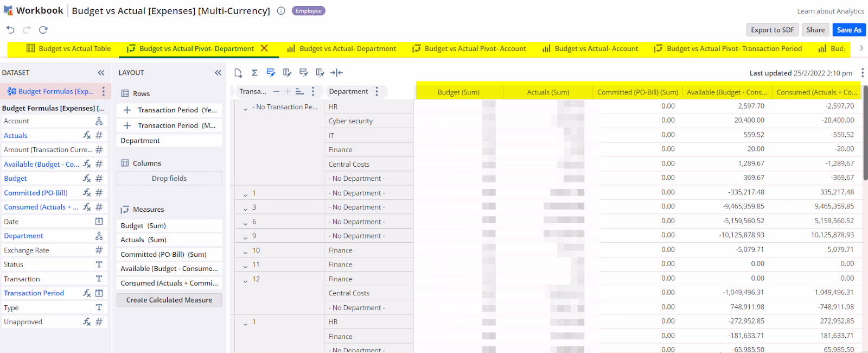Click the pin columns icon
Image resolution: width=868 pixels, height=353 pixels.
click(x=320, y=72)
